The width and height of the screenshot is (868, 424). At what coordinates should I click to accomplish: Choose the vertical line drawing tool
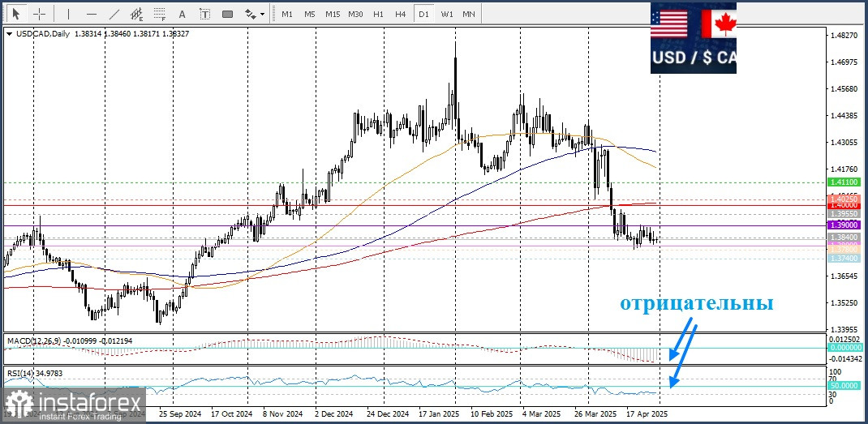(x=68, y=14)
